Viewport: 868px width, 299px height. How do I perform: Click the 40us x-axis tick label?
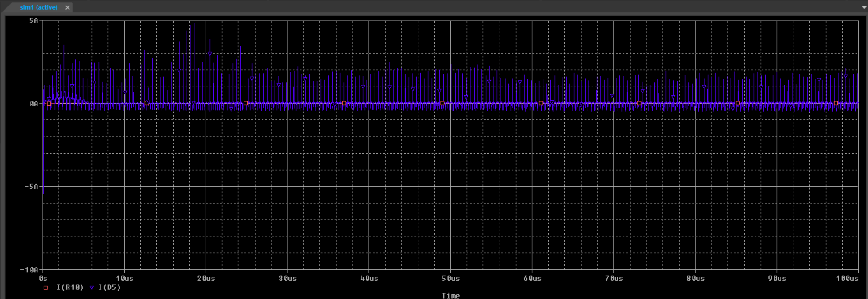point(369,278)
